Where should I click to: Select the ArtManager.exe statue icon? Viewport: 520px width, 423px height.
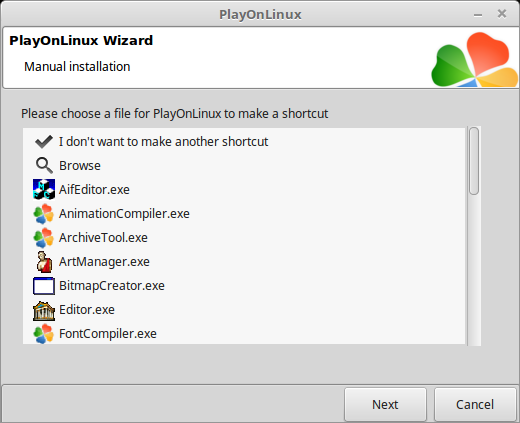point(44,262)
